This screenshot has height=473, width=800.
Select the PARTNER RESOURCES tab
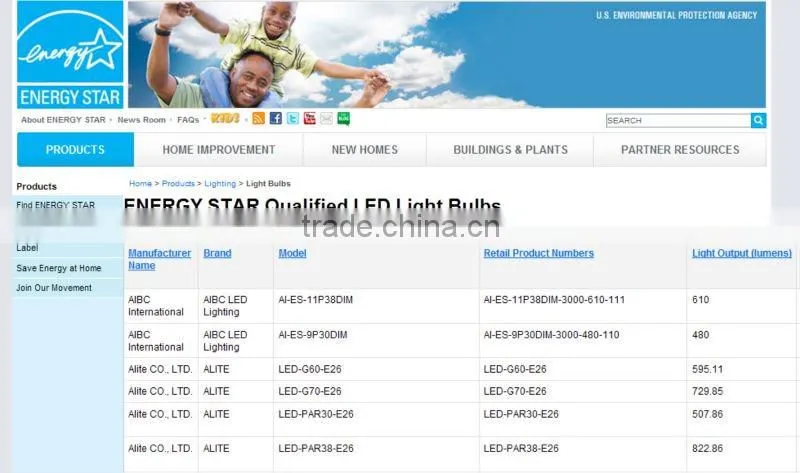point(680,150)
